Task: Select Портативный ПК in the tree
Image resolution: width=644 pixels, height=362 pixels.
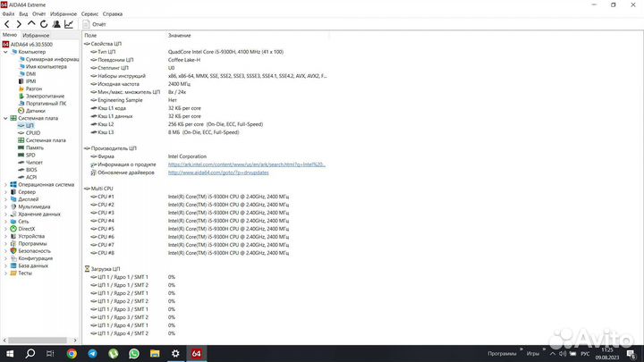Action: pos(42,104)
